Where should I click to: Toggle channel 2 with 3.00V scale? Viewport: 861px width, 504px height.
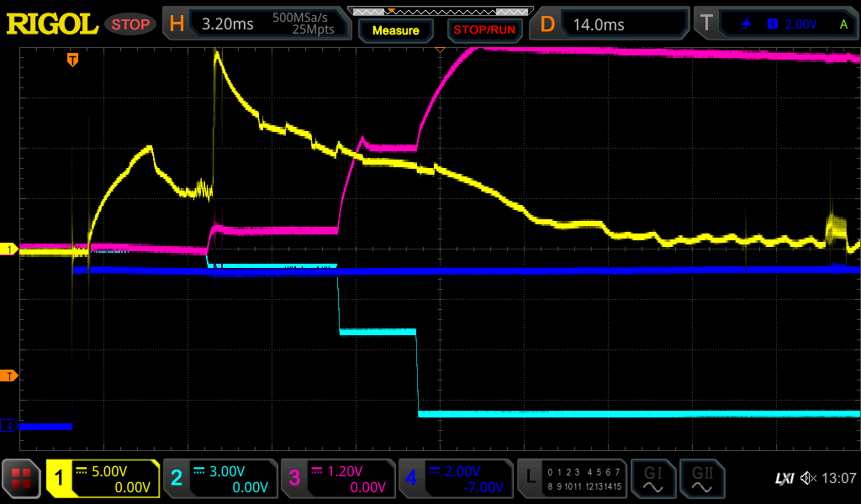click(x=219, y=479)
